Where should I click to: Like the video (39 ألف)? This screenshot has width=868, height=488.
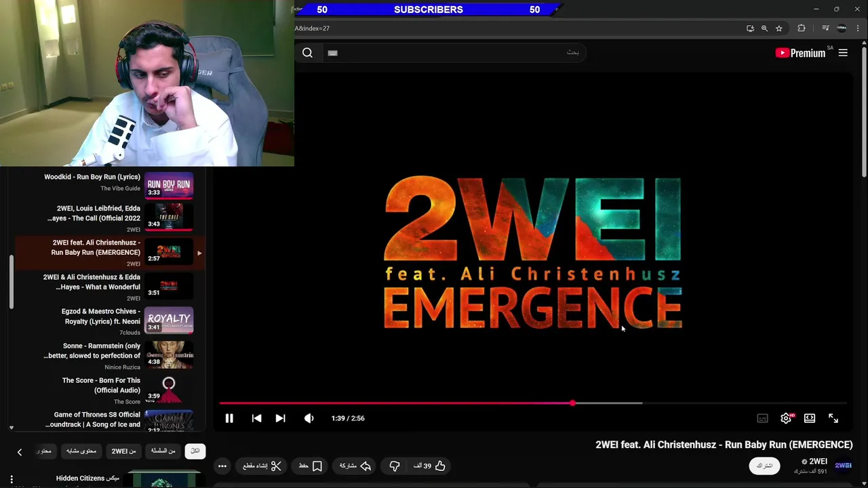tap(430, 466)
